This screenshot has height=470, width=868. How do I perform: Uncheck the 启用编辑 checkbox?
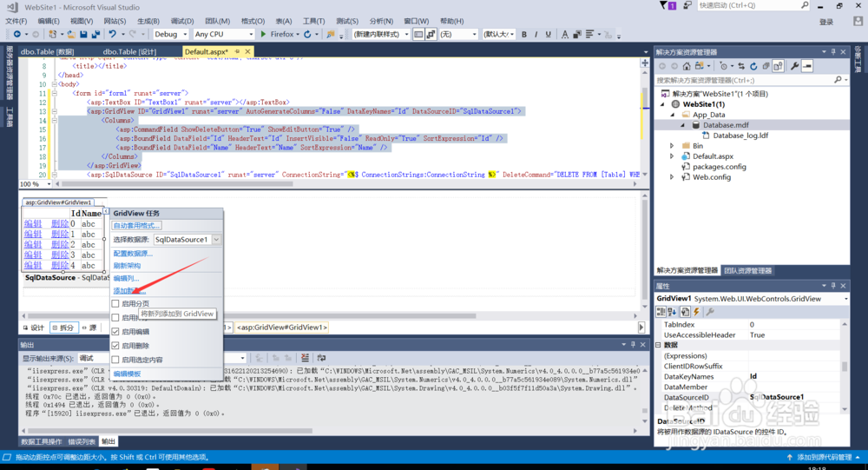(115, 332)
